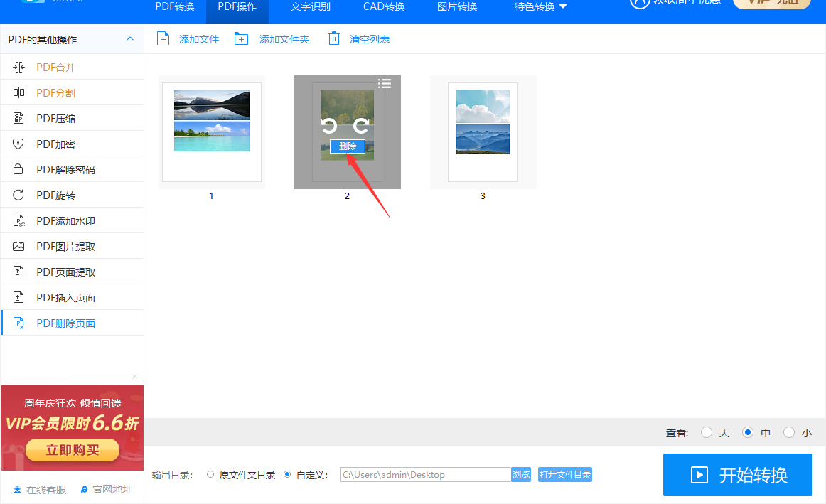Open the 官网地址 link
826x504 pixels.
(x=112, y=489)
